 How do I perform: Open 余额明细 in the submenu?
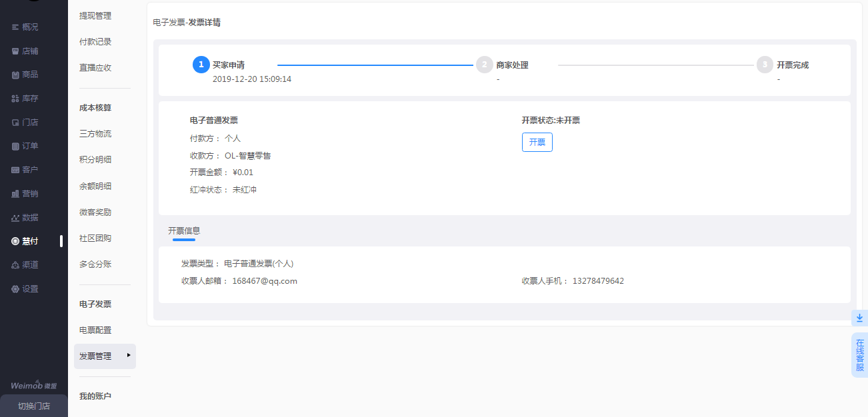pyautogui.click(x=95, y=187)
